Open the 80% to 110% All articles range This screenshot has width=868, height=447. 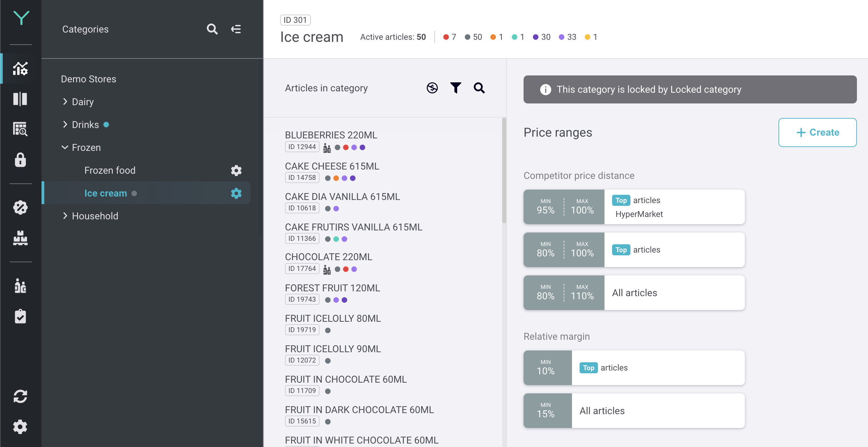634,293
